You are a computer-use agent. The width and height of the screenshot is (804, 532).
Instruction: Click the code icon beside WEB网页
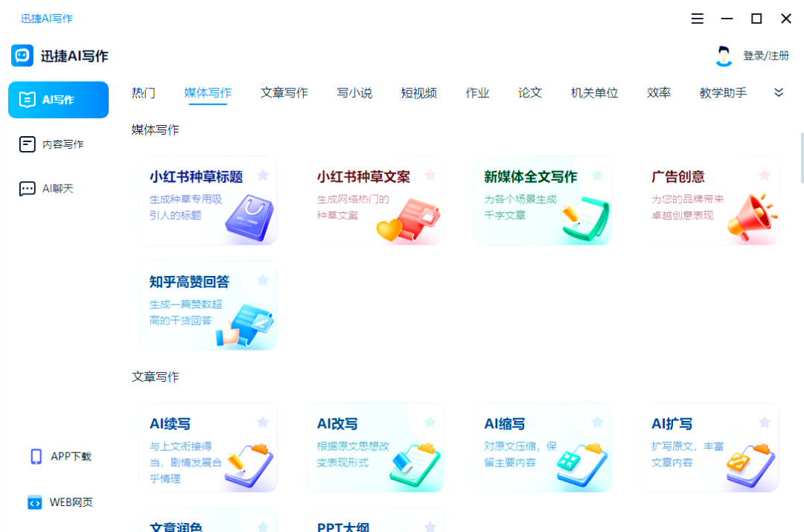34,502
